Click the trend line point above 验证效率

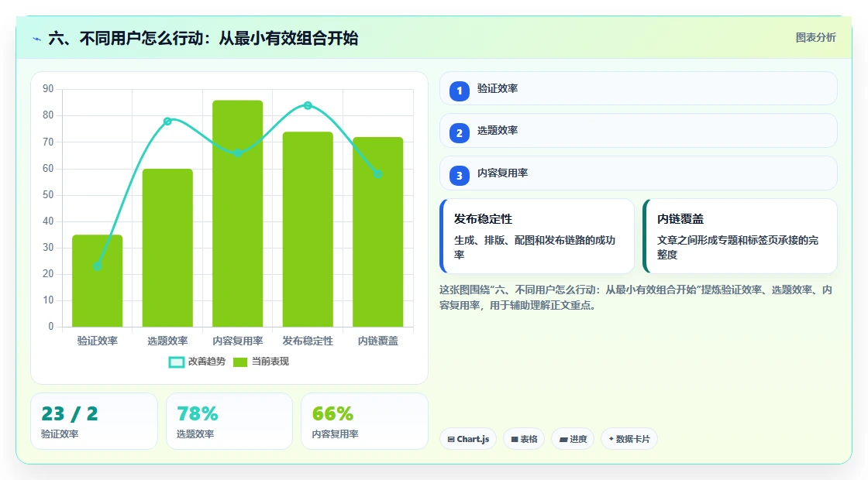(98, 266)
